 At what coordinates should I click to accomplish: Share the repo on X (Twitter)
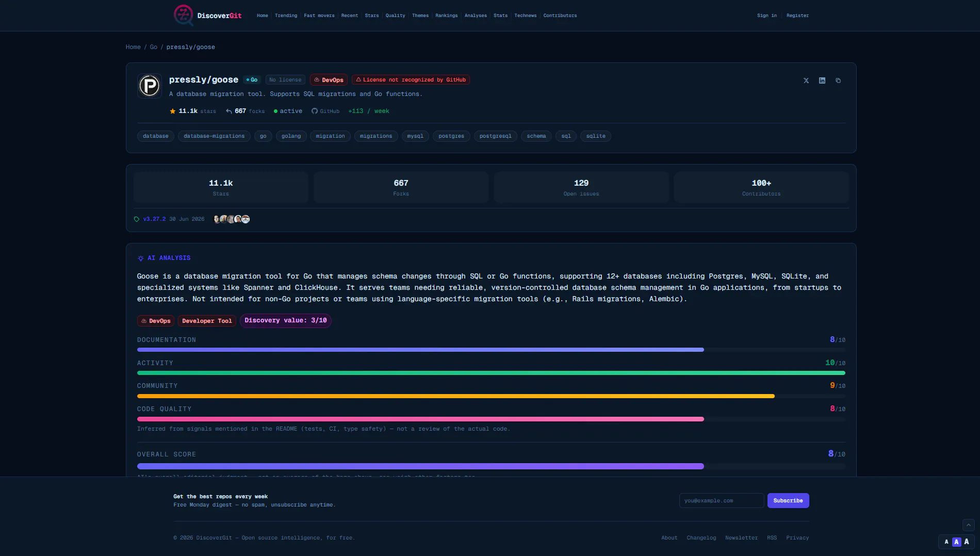click(806, 80)
